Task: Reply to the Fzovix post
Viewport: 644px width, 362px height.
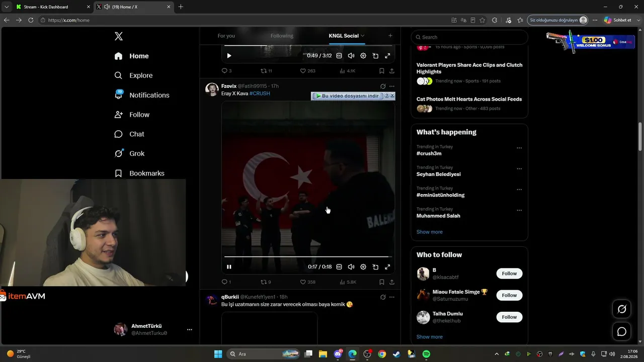Action: 226,282
